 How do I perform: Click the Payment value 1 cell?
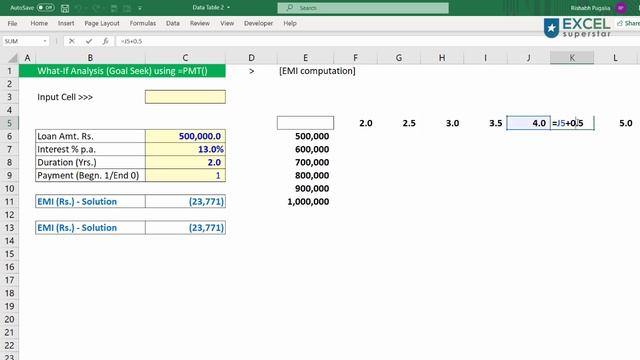point(185,175)
